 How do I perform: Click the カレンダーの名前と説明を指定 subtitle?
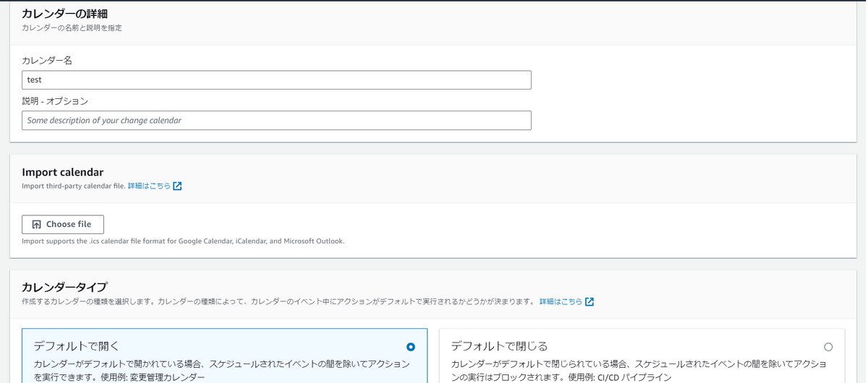pos(72,28)
